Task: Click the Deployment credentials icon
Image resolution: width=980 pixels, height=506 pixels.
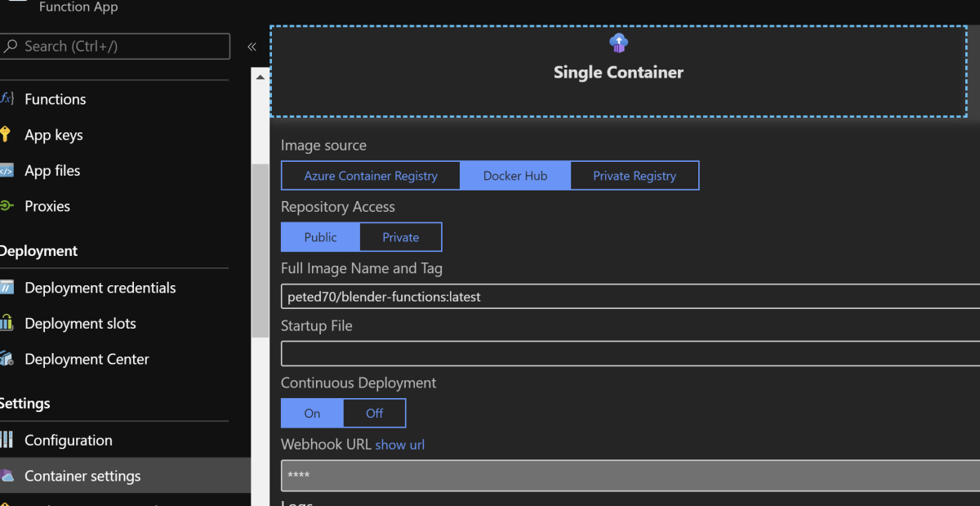Action: click(x=7, y=288)
